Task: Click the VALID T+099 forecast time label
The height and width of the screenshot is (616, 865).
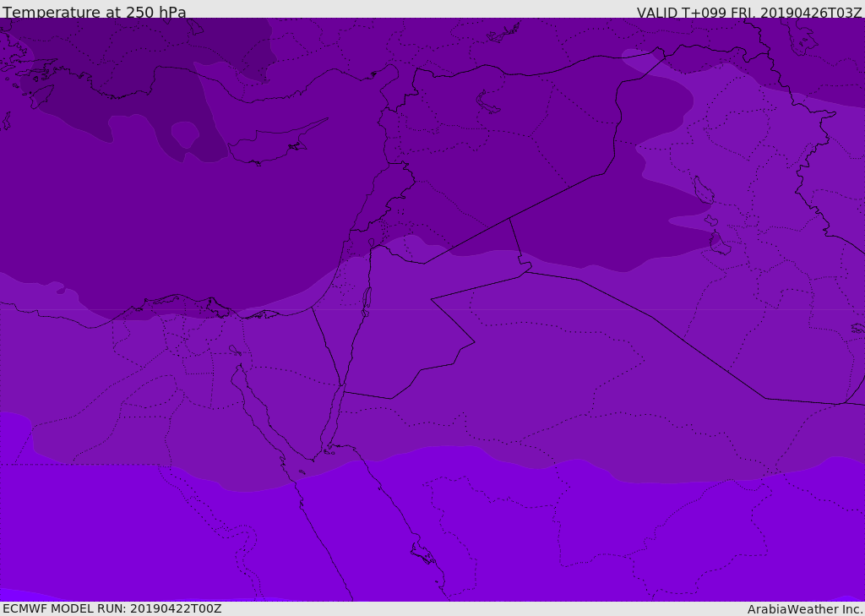Action: 748,13
